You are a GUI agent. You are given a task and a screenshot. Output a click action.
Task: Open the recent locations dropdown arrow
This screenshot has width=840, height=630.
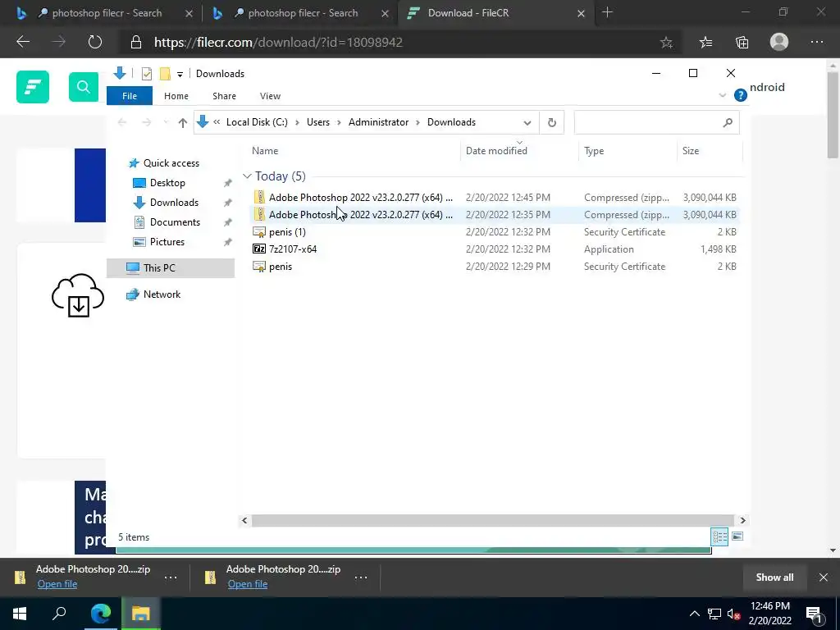point(166,123)
